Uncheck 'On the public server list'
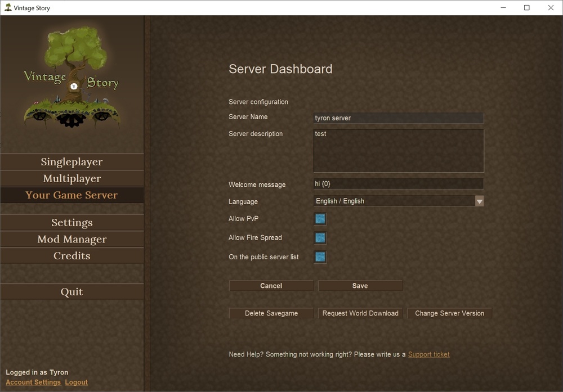This screenshot has height=392, width=563. 320,257
